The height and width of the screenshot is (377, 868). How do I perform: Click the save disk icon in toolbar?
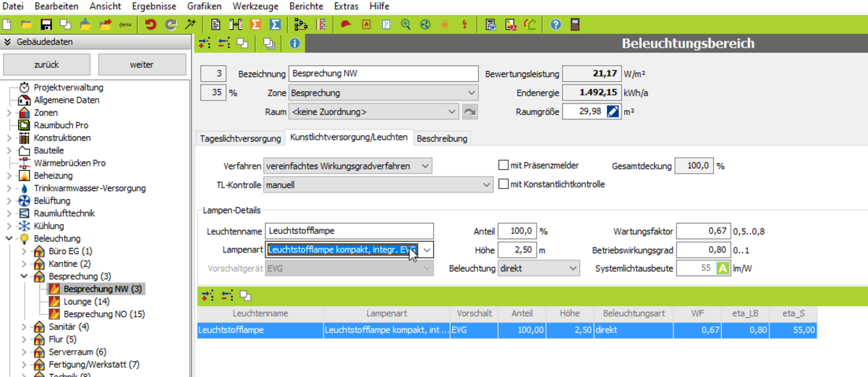46,24
